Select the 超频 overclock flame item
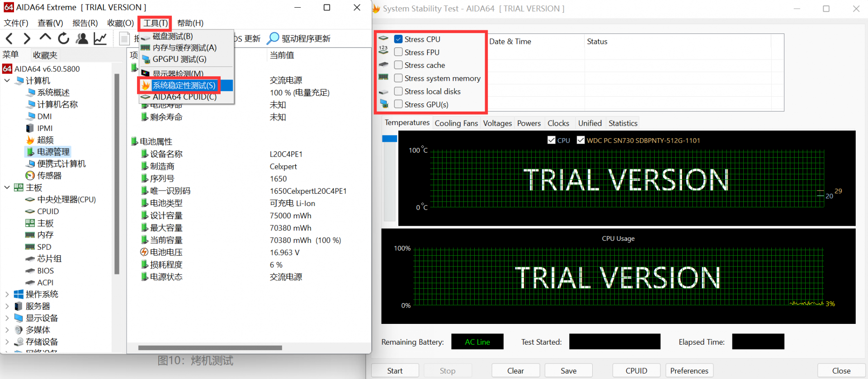Screen dimensions: 868x379 (45, 140)
